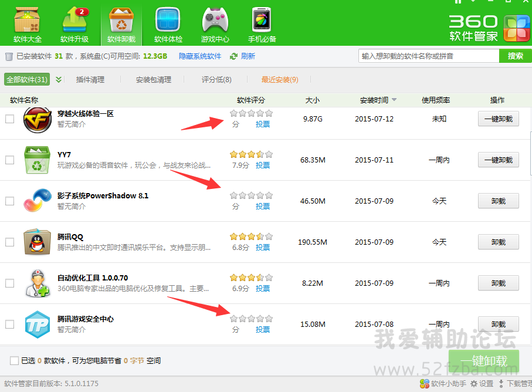This screenshot has height=392, width=532.
Task: Click the 9.87G size value
Action: point(313,119)
